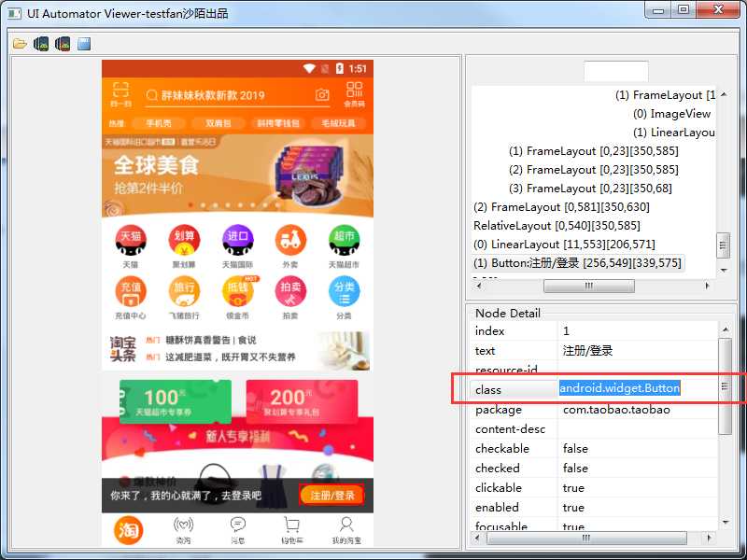The height and width of the screenshot is (560, 747).
Task: Click the checkable value false
Action: pos(575,449)
